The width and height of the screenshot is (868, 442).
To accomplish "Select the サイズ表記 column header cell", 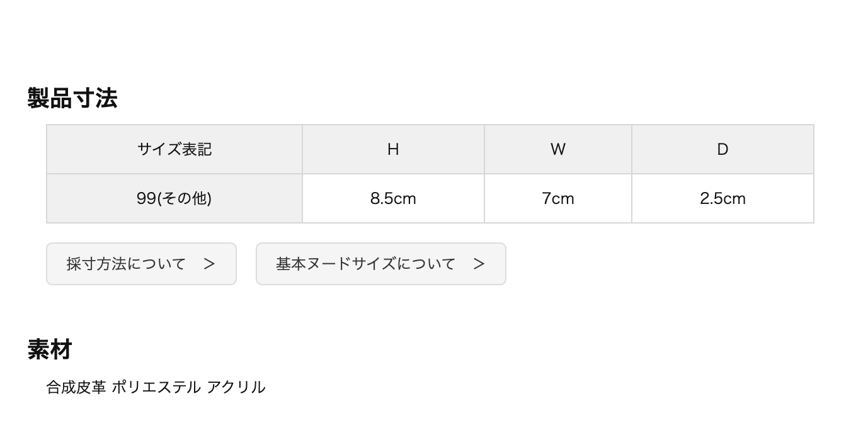I will click(174, 149).
